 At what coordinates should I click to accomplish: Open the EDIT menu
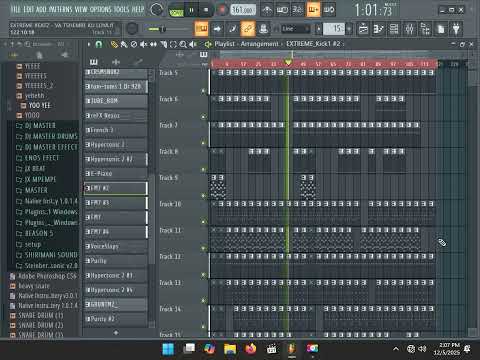29,9
